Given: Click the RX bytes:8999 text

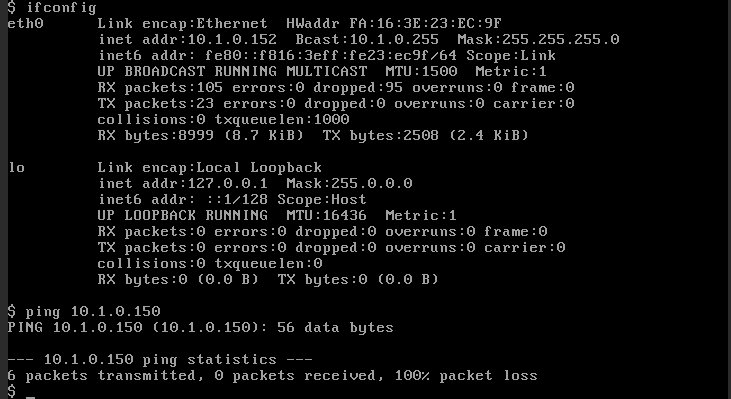Looking at the screenshot, I should pos(156,135).
